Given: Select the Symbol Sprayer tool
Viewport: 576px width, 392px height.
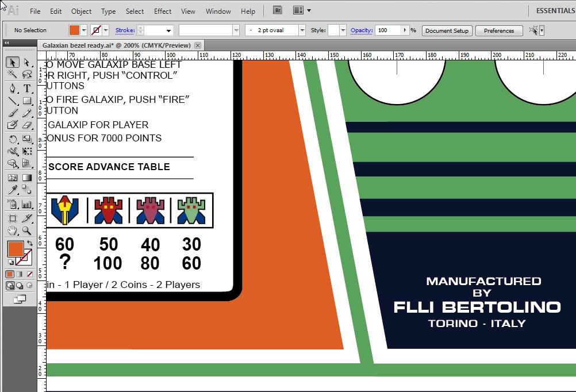Looking at the screenshot, I should tap(13, 204).
